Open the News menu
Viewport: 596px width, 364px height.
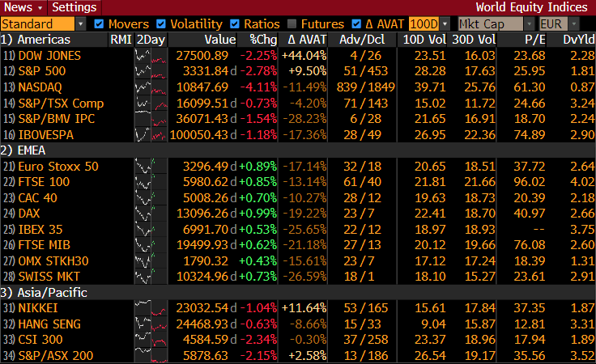pyautogui.click(x=23, y=7)
